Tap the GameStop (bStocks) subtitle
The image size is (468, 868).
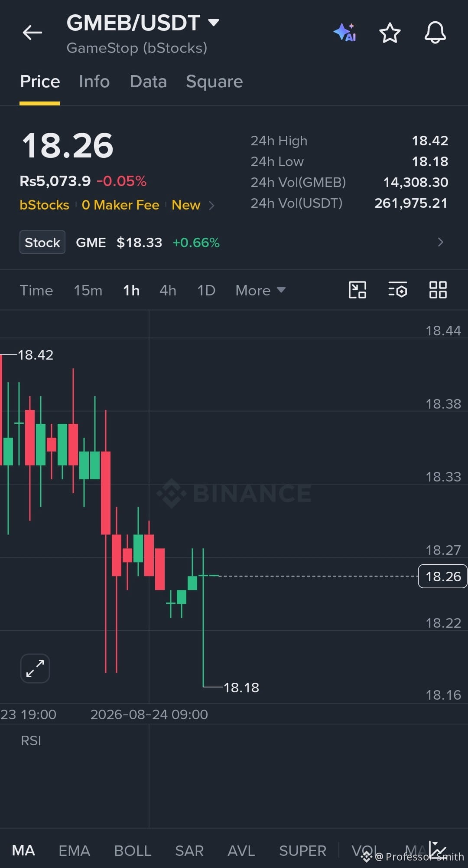[137, 48]
